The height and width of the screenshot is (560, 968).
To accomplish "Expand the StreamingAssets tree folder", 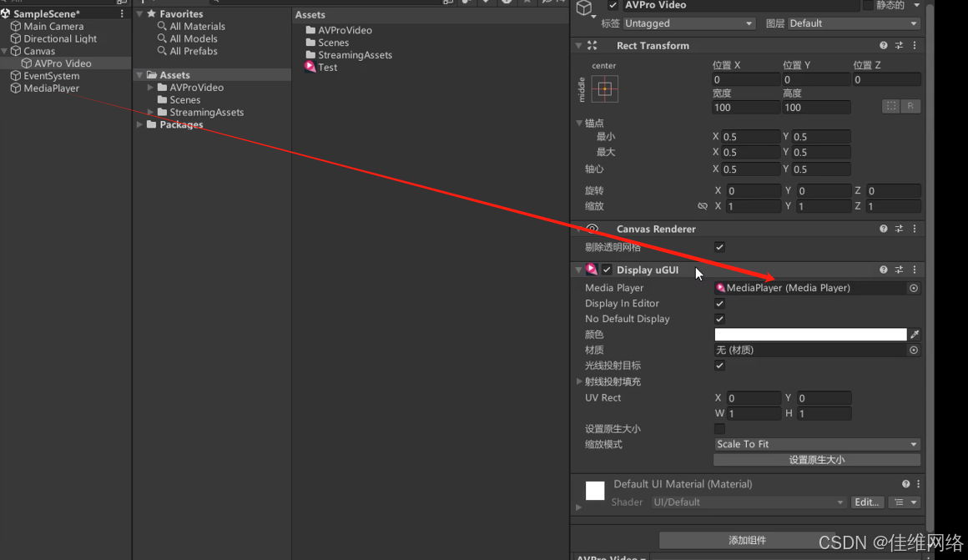I will tap(150, 113).
